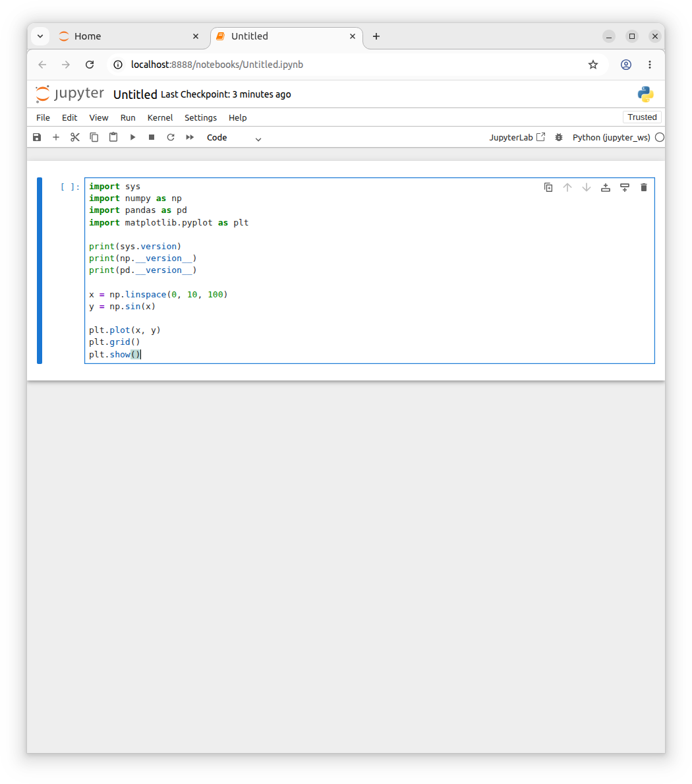Screen dimensions: 692x784
Task: Cut the selected cell with scissors icon
Action: pyautogui.click(x=75, y=137)
